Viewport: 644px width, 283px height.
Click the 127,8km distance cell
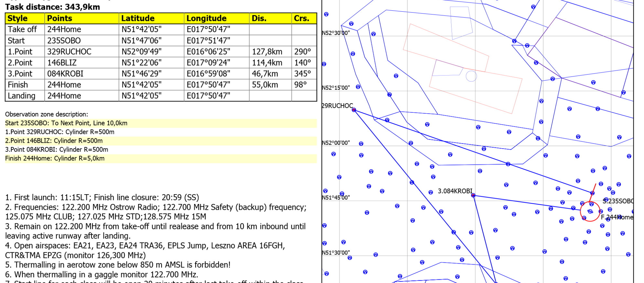pyautogui.click(x=267, y=52)
